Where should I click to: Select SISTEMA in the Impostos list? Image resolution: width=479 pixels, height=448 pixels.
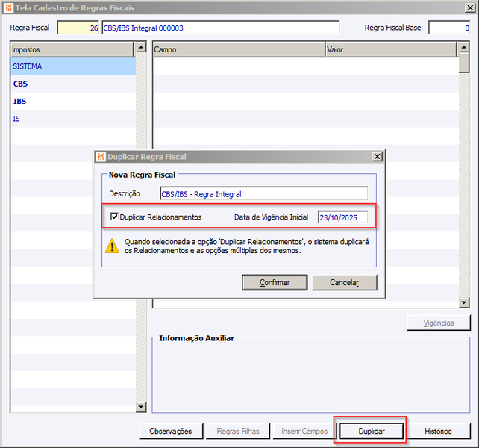(x=73, y=66)
